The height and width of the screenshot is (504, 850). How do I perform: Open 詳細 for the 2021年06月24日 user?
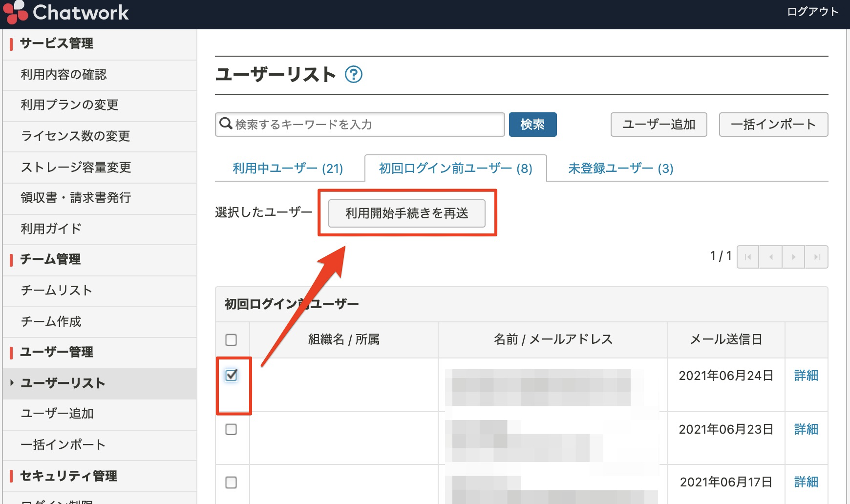[x=806, y=376]
